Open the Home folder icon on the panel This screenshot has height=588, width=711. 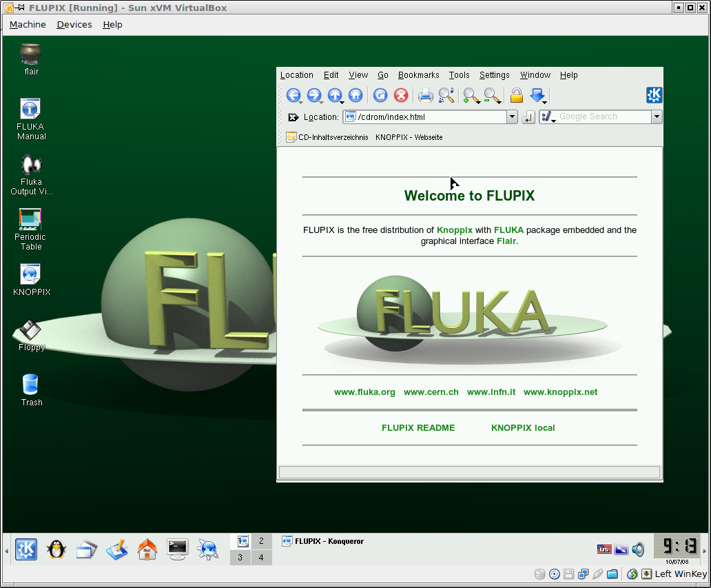pyautogui.click(x=147, y=549)
